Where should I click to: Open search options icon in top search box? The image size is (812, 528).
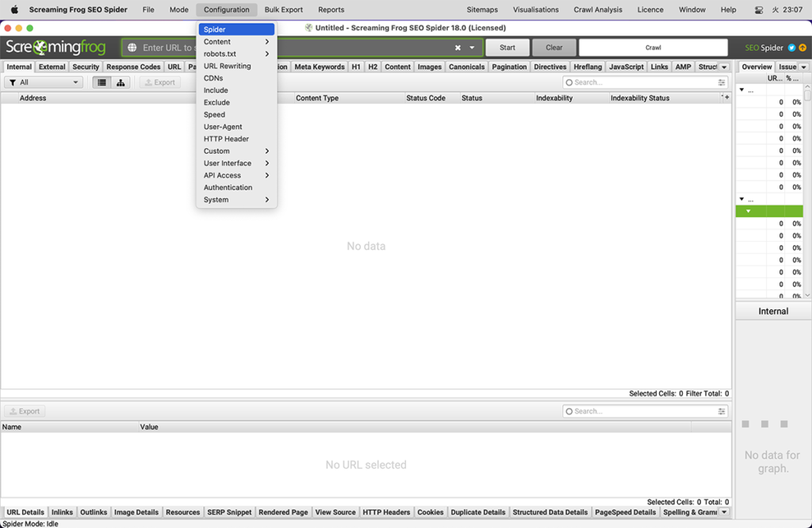(x=722, y=82)
